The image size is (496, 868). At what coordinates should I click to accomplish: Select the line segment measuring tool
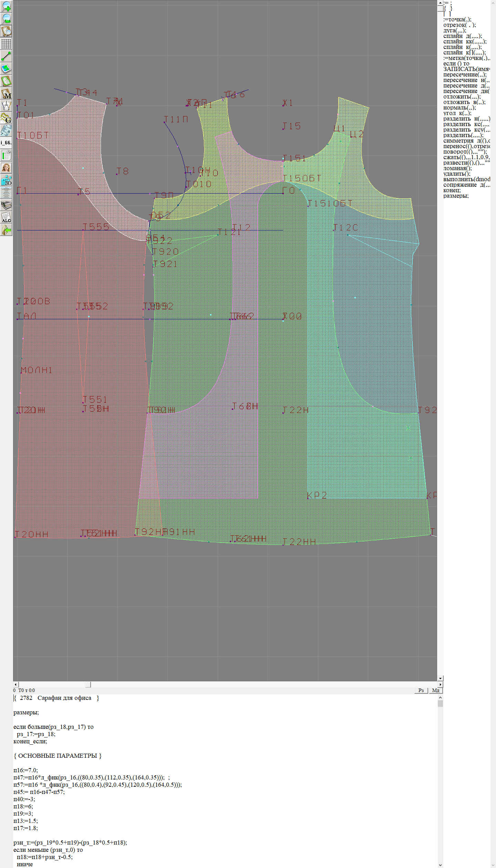coord(6,56)
